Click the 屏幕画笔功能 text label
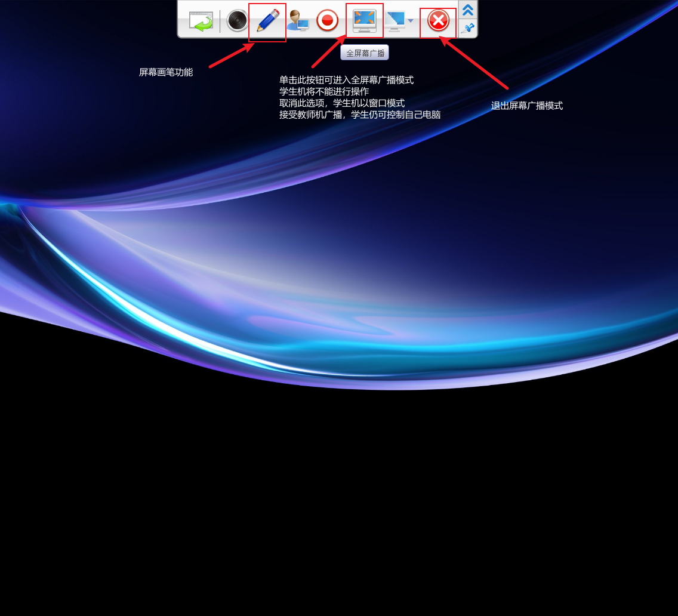 point(166,72)
